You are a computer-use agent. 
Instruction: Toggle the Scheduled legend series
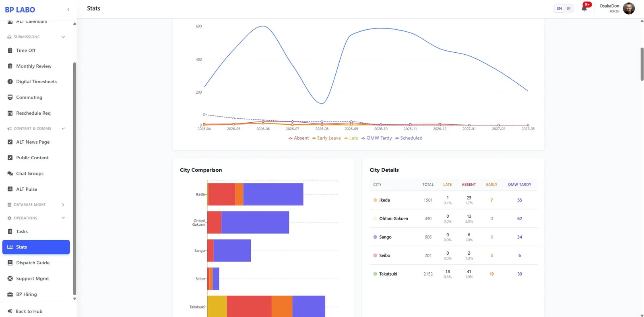point(409,138)
